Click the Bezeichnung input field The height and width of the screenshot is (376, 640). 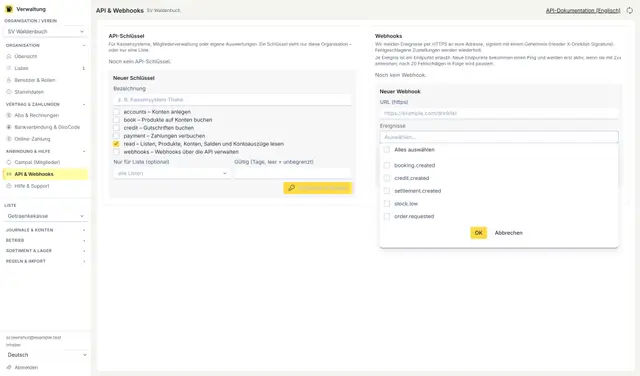(x=232, y=100)
